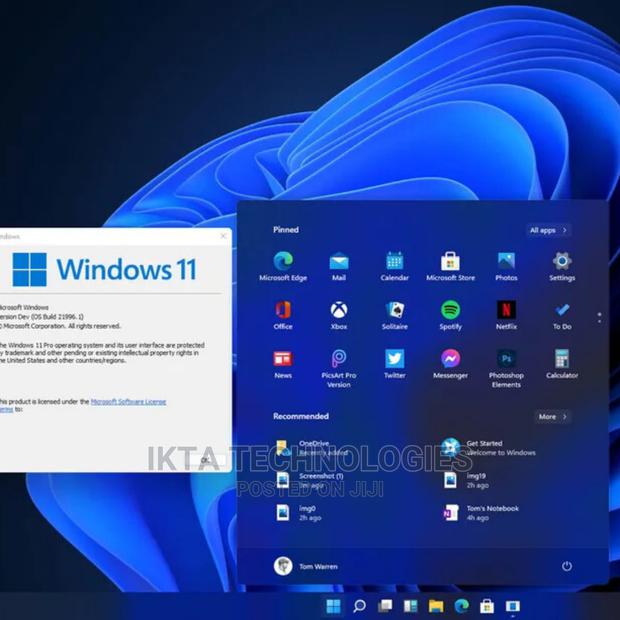Image resolution: width=620 pixels, height=620 pixels.
Task: Open Tom Warren user account menu
Action: click(x=306, y=566)
